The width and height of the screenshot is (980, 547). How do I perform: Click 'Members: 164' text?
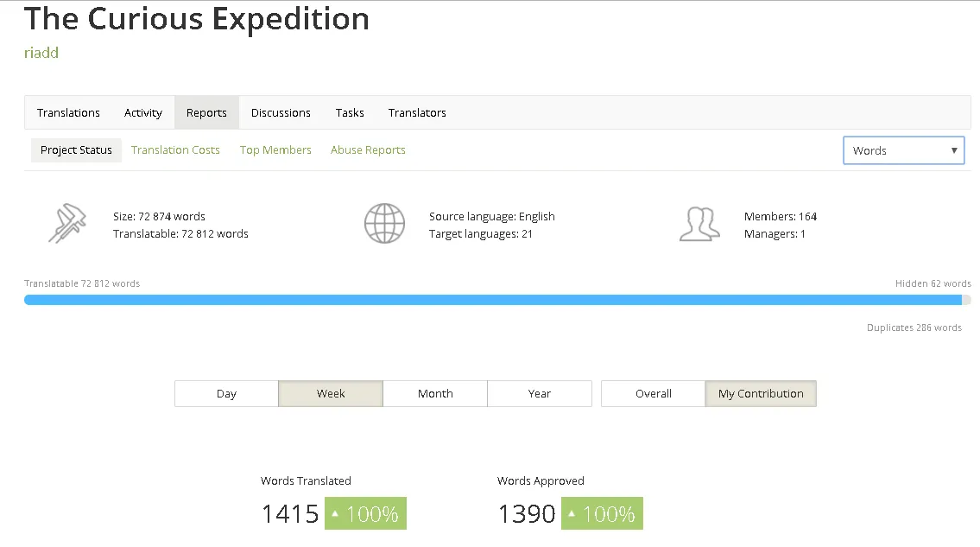(780, 217)
